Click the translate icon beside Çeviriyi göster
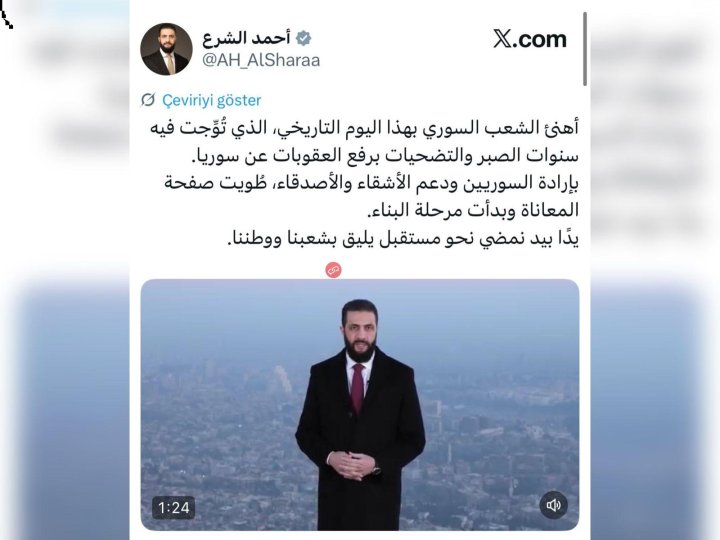The width and height of the screenshot is (720, 540). [x=148, y=100]
